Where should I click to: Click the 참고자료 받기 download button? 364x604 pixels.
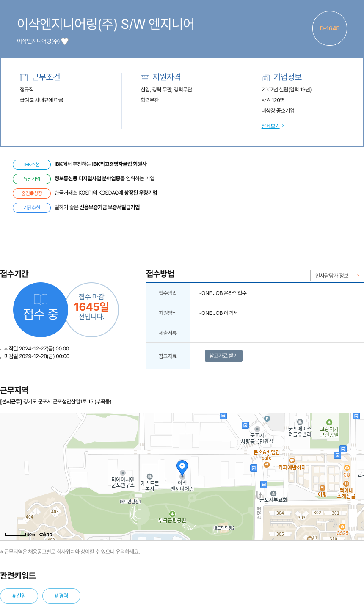pos(223,356)
